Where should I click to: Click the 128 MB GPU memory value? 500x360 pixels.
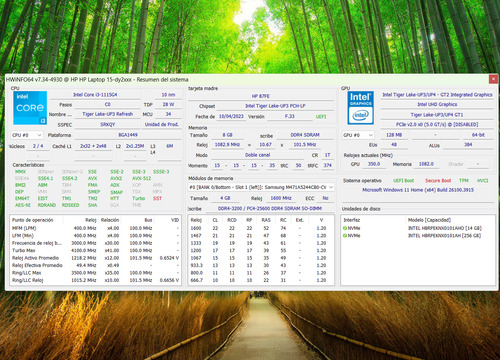click(x=394, y=135)
